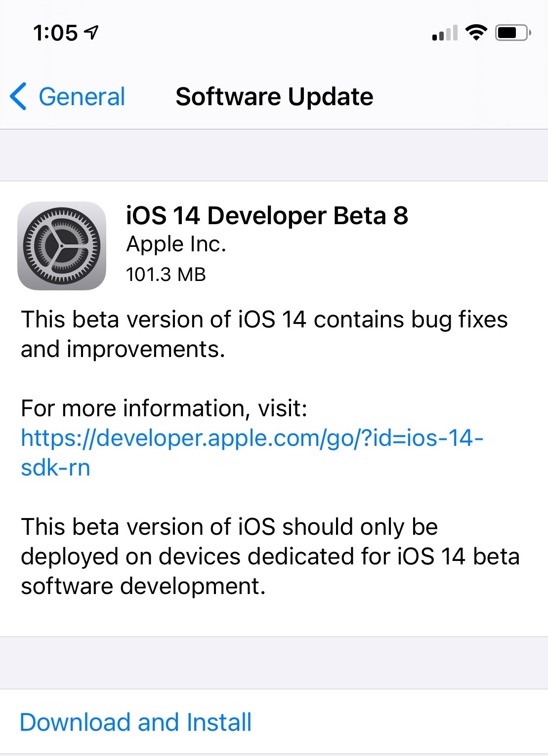Tap the Wi-Fi signal icon in status bar
The image size is (548, 756).
(475, 32)
